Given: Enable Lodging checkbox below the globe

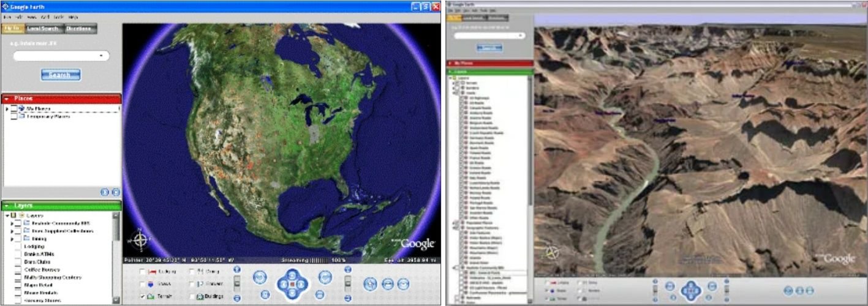Looking at the screenshot, I should (143, 272).
